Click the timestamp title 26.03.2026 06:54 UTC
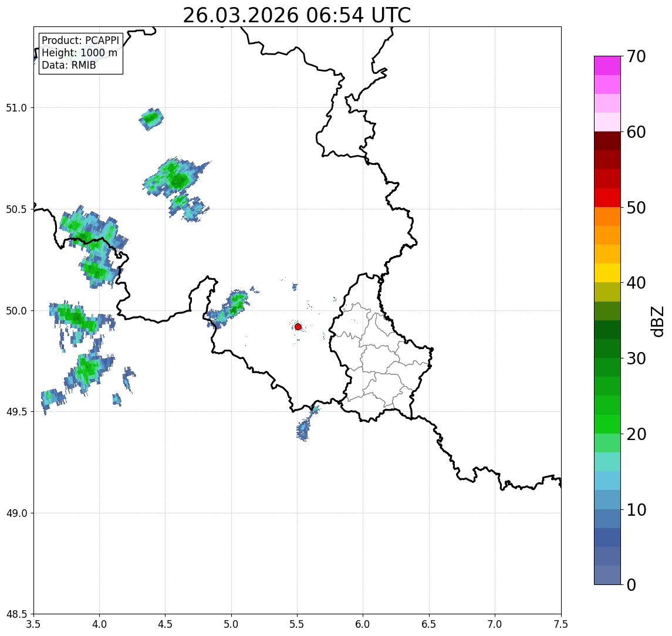This screenshot has width=672, height=636. coord(296,16)
